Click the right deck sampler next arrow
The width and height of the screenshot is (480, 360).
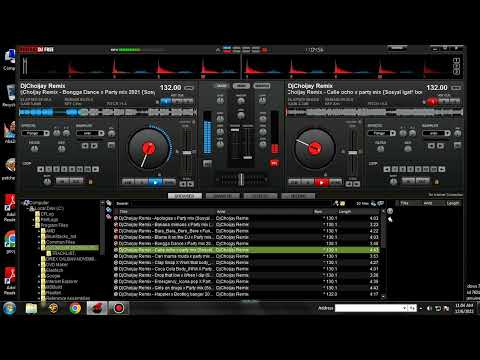(441, 146)
